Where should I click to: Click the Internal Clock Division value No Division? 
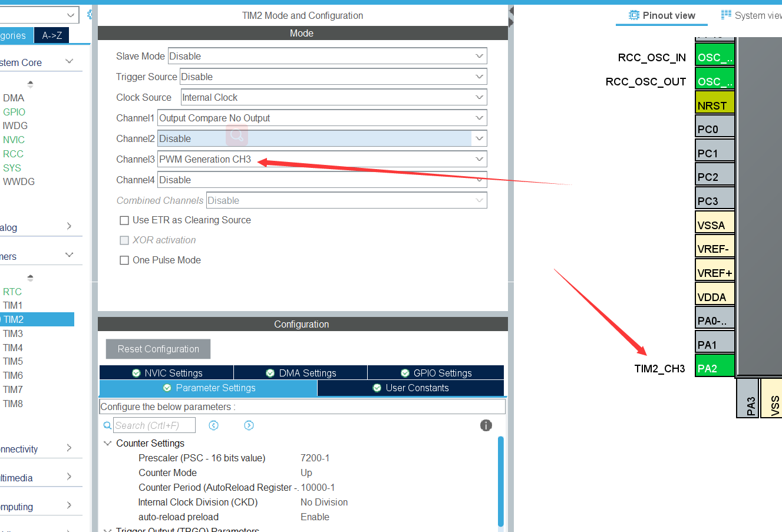(324, 502)
